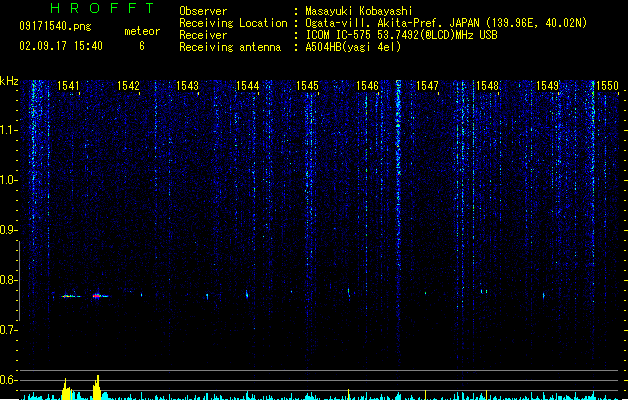Image resolution: width=629 pixels, height=400 pixels.
Task: Click the 0.8 kHz axis label
Action: click(7, 280)
